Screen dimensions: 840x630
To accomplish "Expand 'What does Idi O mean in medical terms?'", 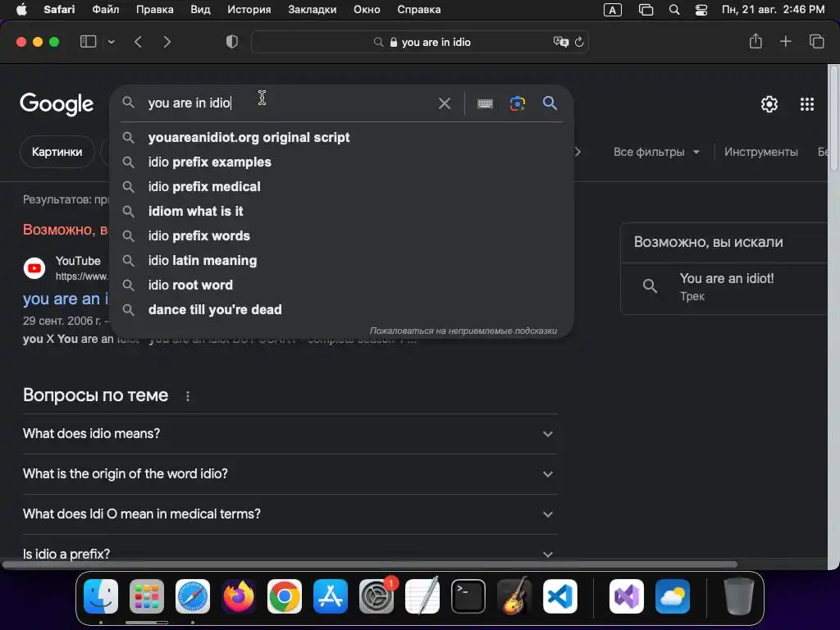I will 290,514.
